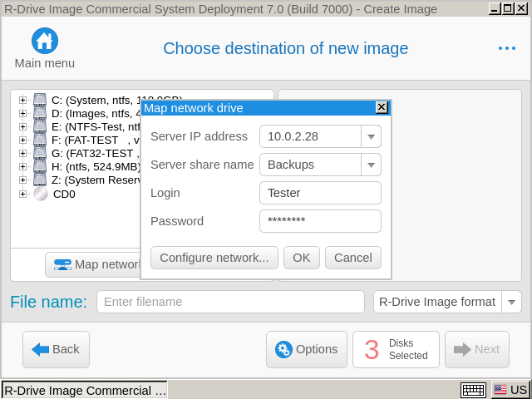Image resolution: width=532 pixels, height=399 pixels.
Task: Click the F: FAT-TEST drive icon
Action: 40,140
